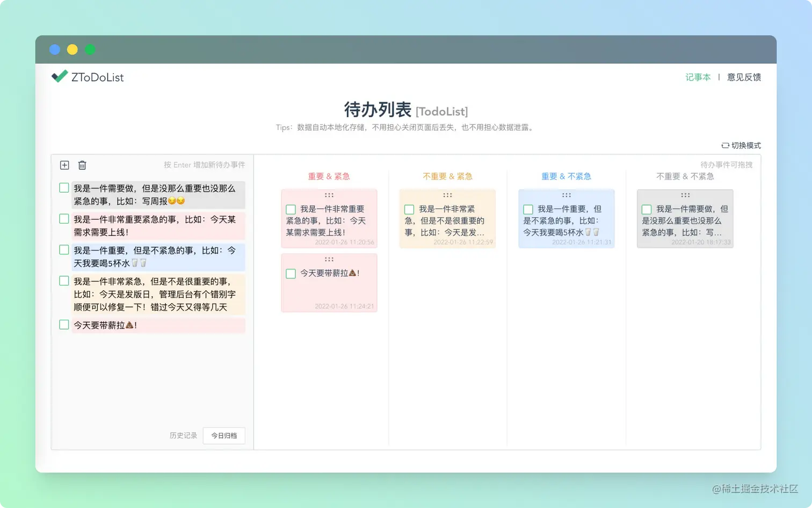Click the red 重要 & 紧急 column header
The image size is (812, 508).
[329, 176]
